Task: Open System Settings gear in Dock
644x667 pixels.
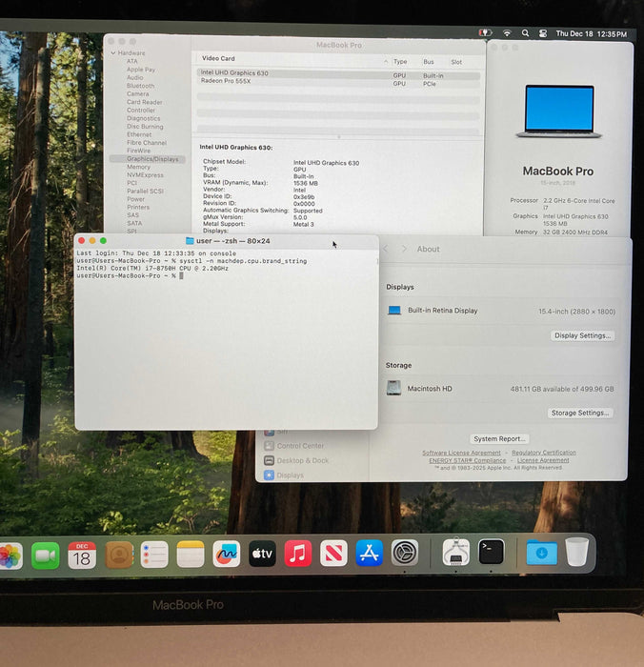Action: (x=405, y=552)
